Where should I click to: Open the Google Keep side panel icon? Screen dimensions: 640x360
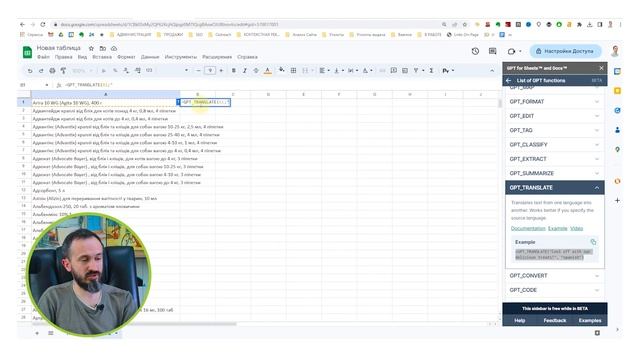[x=617, y=91]
